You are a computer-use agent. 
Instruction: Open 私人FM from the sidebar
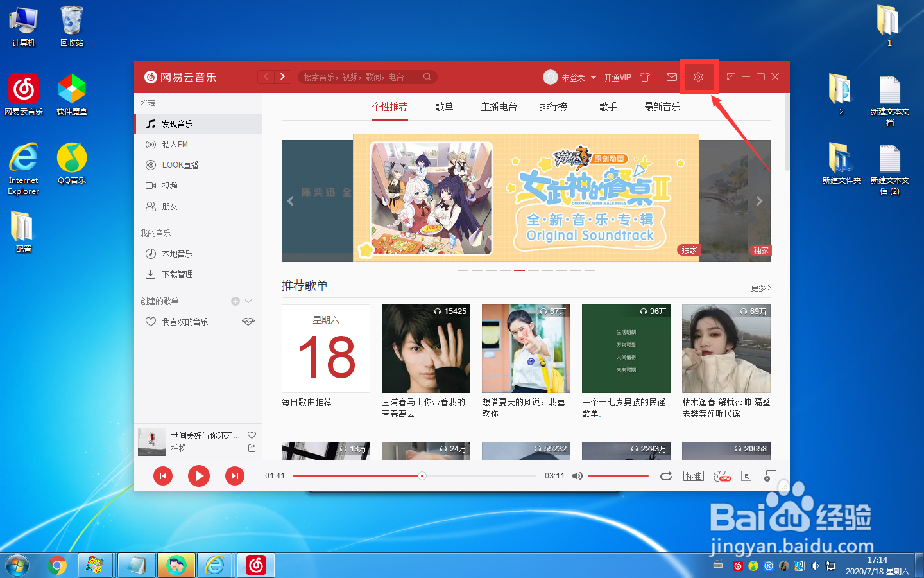tap(173, 144)
